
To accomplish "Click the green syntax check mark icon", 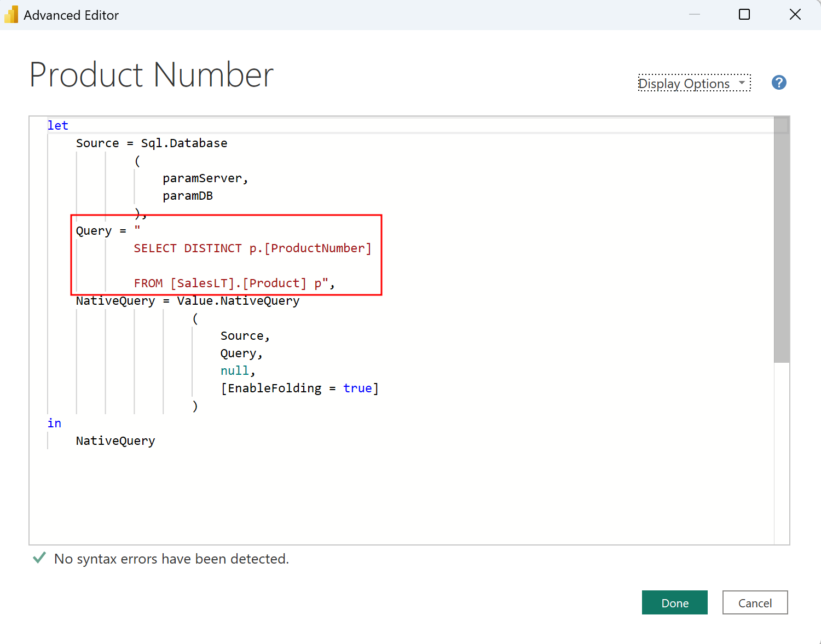I will pos(38,558).
